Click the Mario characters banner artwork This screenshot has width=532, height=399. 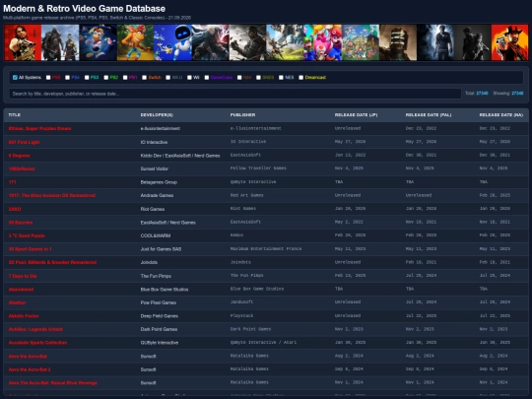point(323,42)
